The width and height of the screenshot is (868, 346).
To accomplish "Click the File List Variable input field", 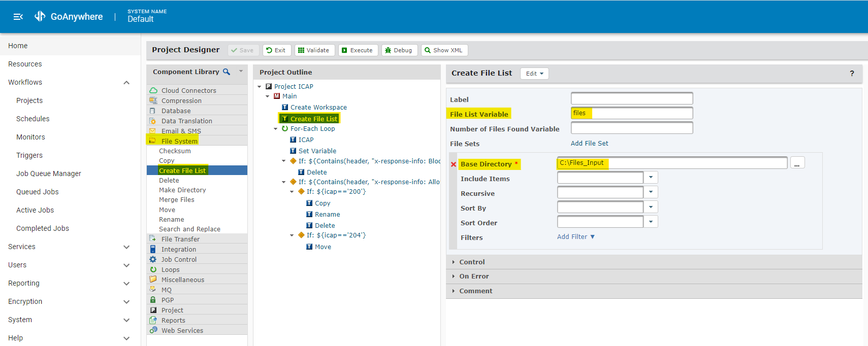I will 632,113.
